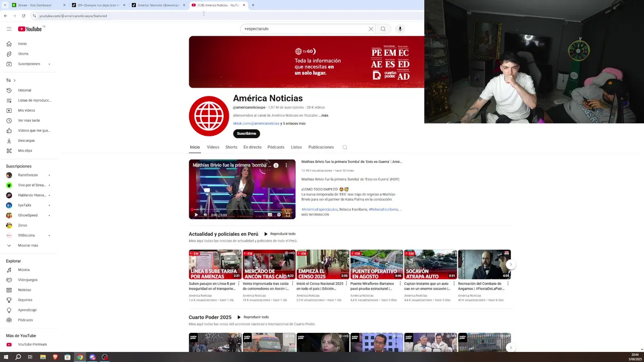Click the América Noticias channel avatar
Image resolution: width=644 pixels, height=362 pixels.
(209, 116)
